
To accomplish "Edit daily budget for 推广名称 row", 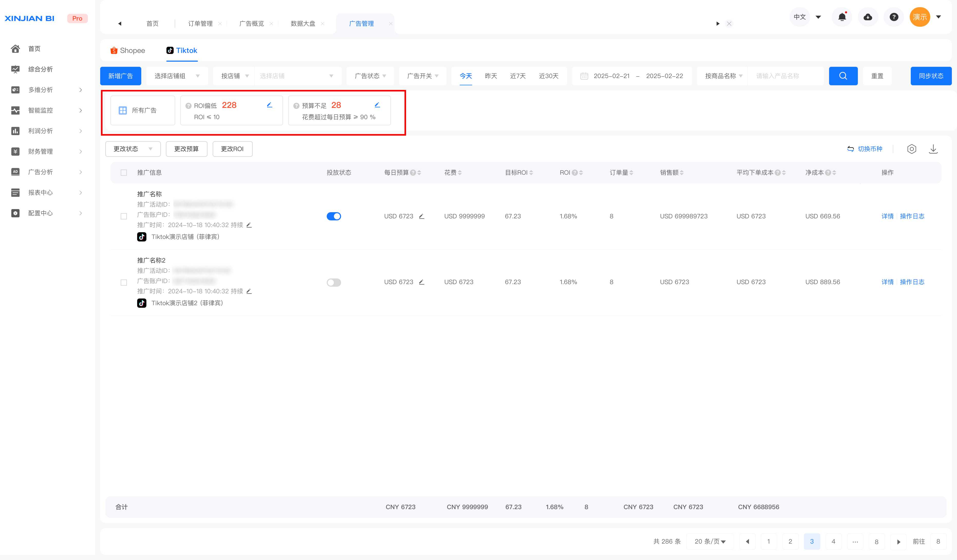I will tap(421, 216).
